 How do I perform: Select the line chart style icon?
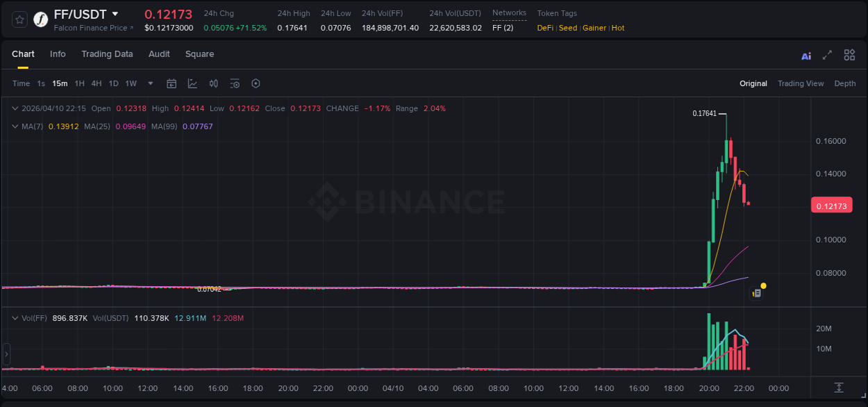pyautogui.click(x=192, y=83)
